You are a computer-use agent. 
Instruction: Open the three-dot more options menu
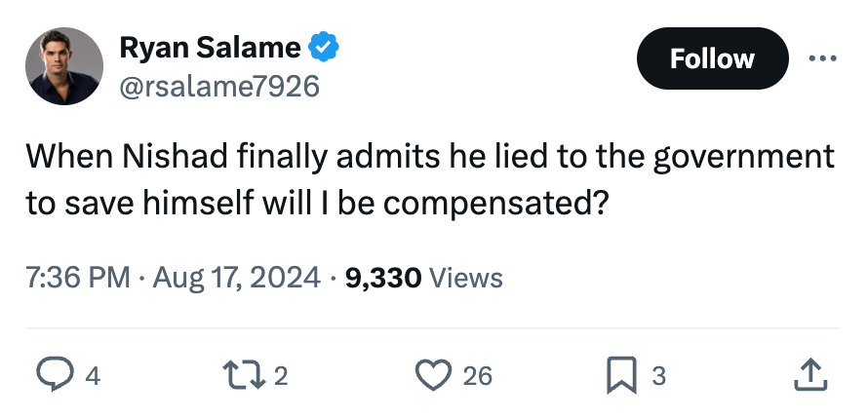point(822,58)
